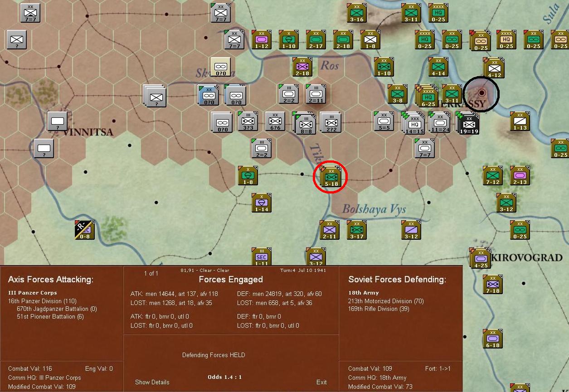Select the 8=8 German regiment stack
The width and height of the screenshot is (569, 392).
pos(305,124)
